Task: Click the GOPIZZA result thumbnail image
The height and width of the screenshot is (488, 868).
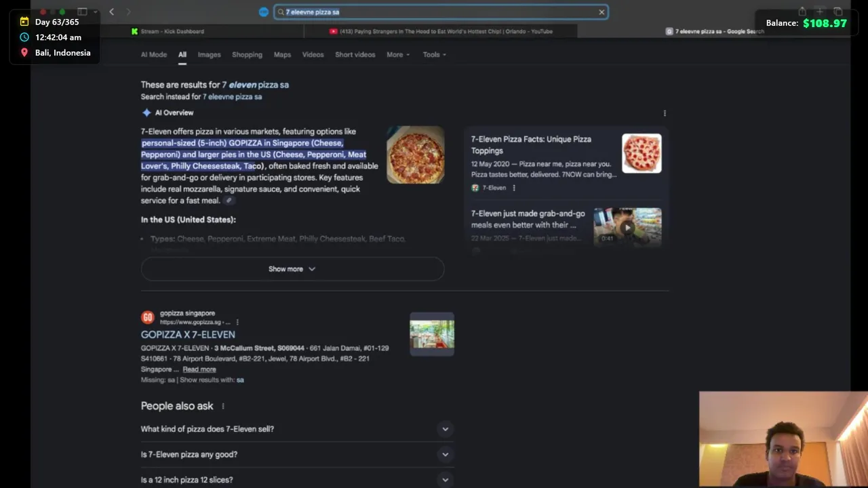Action: tap(432, 333)
